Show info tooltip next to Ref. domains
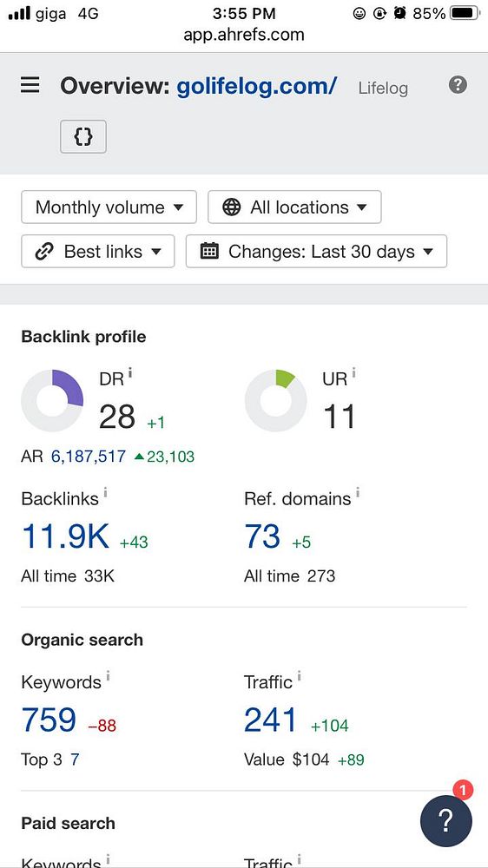488x868 pixels. tap(358, 493)
